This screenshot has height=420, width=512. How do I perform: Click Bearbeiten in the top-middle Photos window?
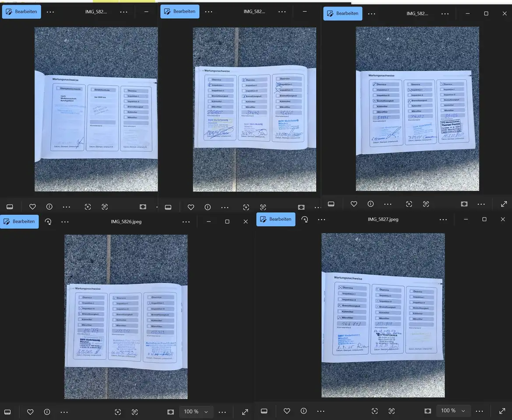pos(180,11)
